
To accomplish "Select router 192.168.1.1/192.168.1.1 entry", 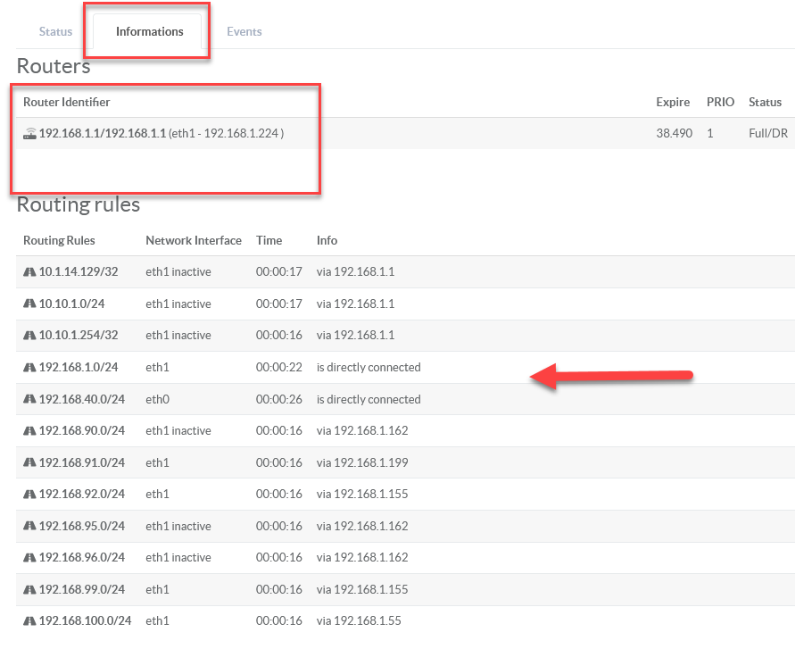I will pyautogui.click(x=103, y=134).
